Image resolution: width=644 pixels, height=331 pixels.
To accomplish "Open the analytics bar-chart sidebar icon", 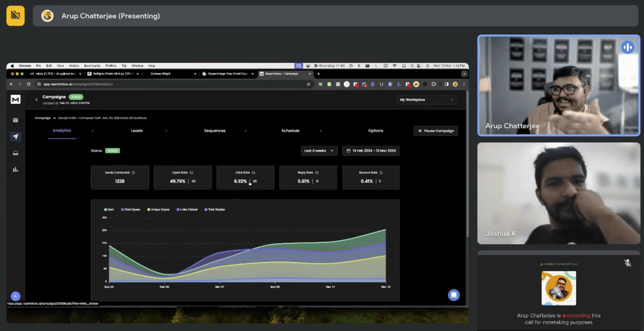I will (x=16, y=170).
